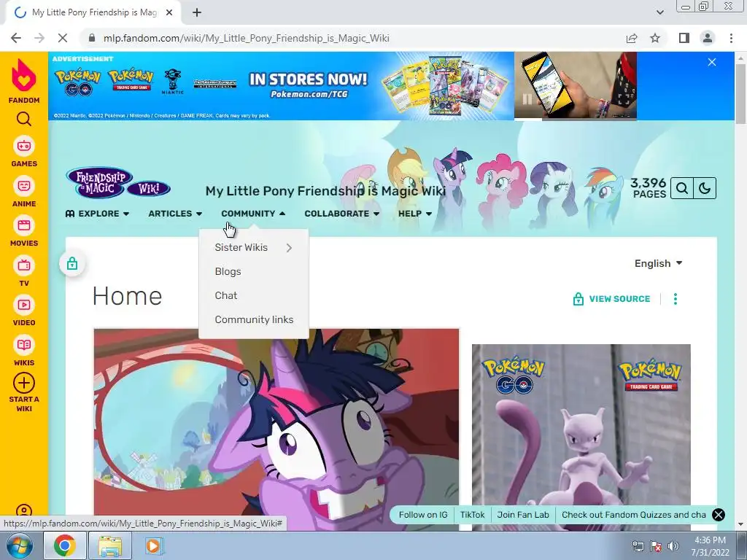
Task: Open a new browser tab
Action: pyautogui.click(x=197, y=12)
